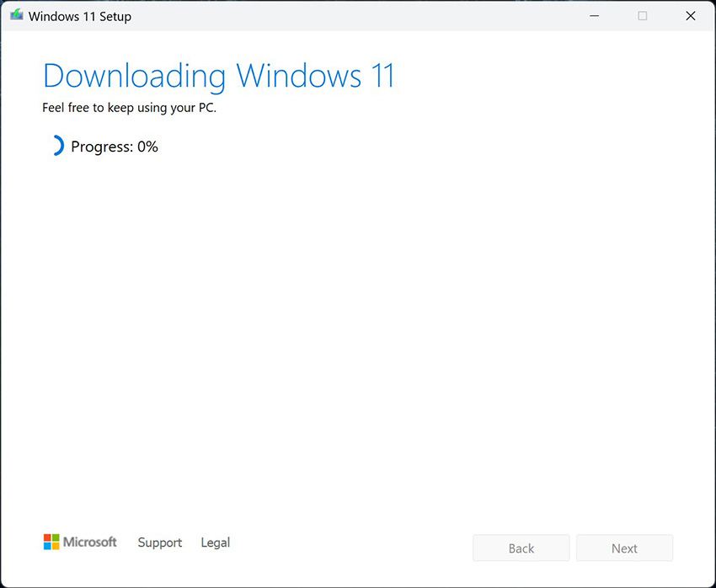716x588 pixels.
Task: Minimize the Windows 11 Setup window
Action: (x=594, y=16)
